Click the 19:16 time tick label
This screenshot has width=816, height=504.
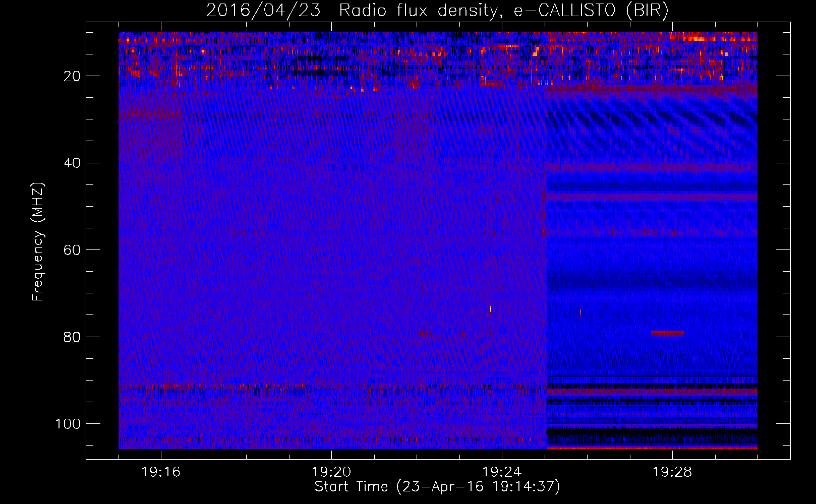coord(161,472)
